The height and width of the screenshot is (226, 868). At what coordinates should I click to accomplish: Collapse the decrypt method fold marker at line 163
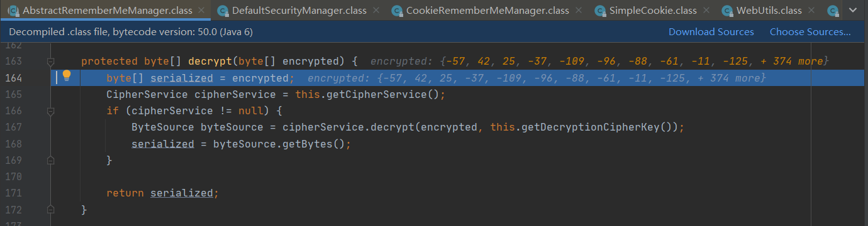50,62
